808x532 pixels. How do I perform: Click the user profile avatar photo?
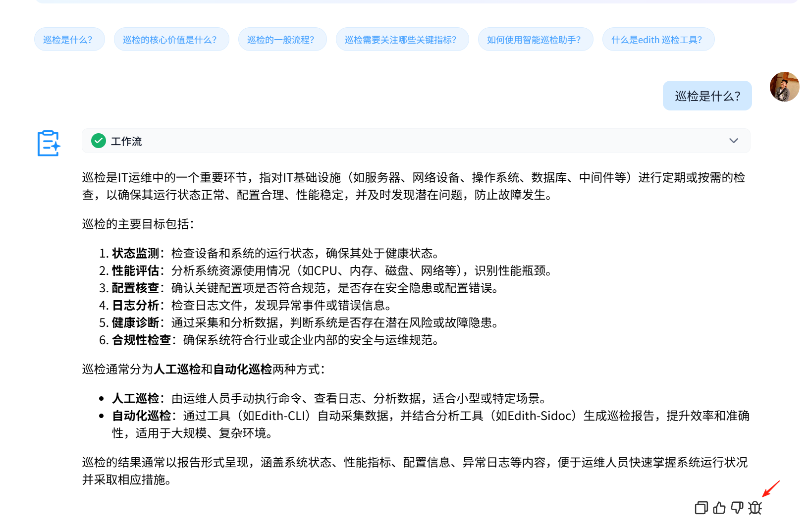click(784, 87)
